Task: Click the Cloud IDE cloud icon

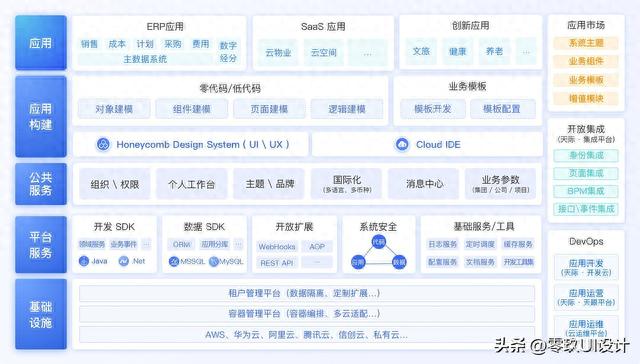Action: [x=402, y=144]
